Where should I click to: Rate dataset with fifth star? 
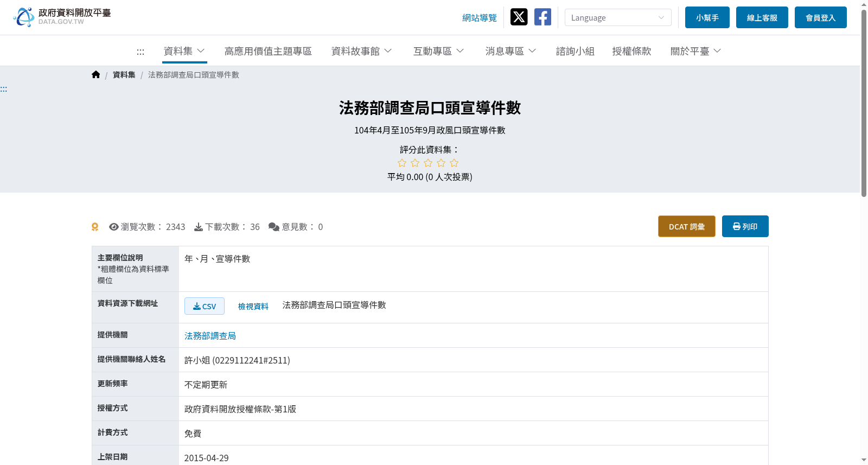[454, 163]
